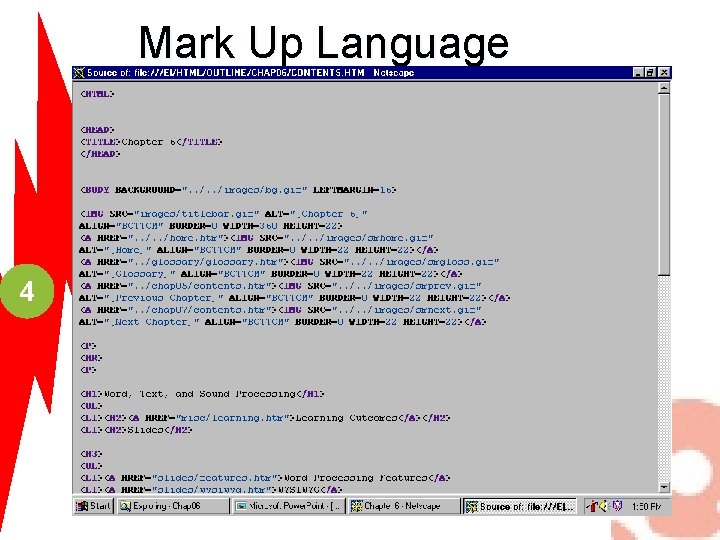Click the <TITLE>Chapter 6</TITLE> line
Image resolution: width=720 pixels, height=540 pixels.
coord(151,142)
